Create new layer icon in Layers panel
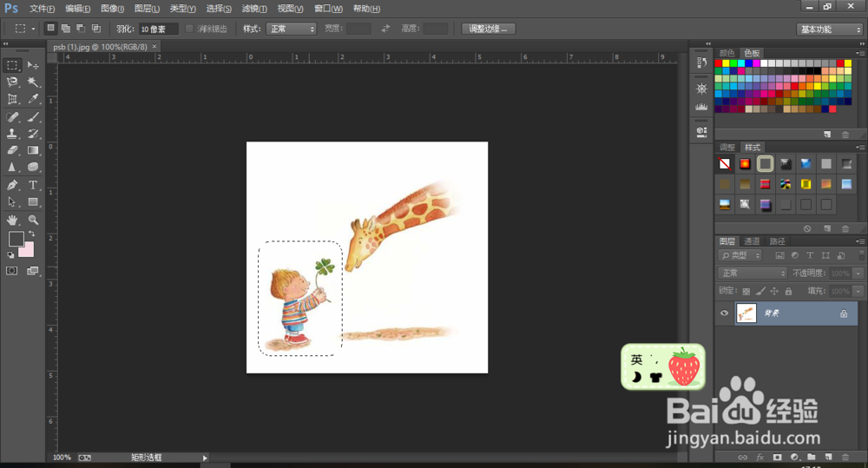 (828, 457)
